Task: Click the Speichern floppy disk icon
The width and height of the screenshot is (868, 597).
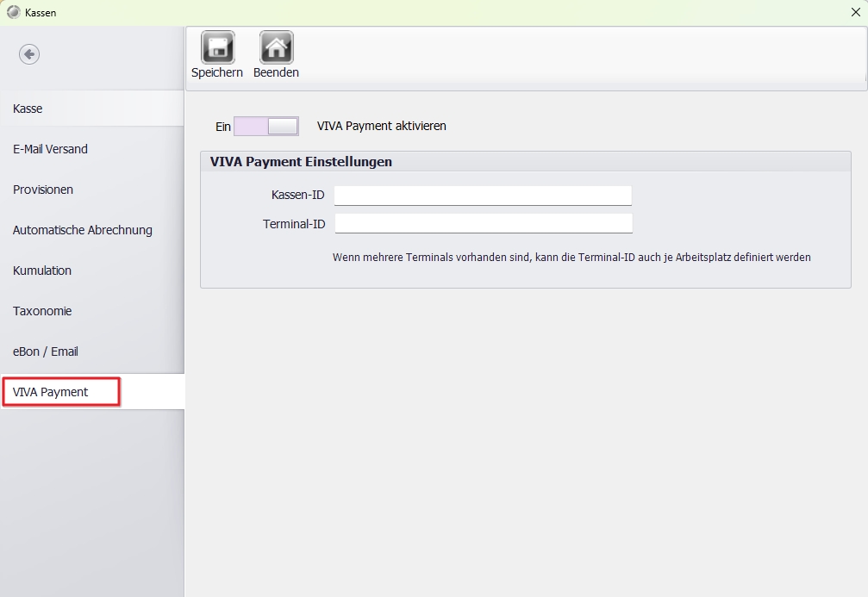Action: pos(217,47)
